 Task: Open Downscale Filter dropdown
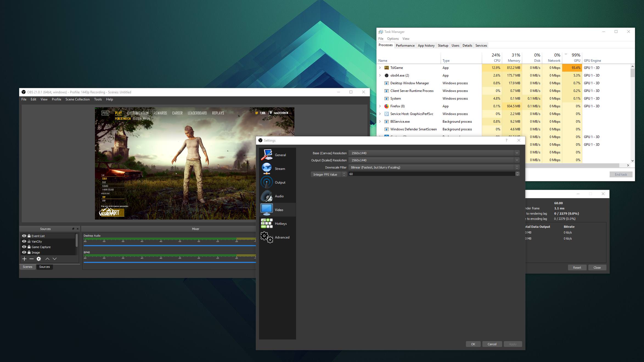tap(434, 167)
